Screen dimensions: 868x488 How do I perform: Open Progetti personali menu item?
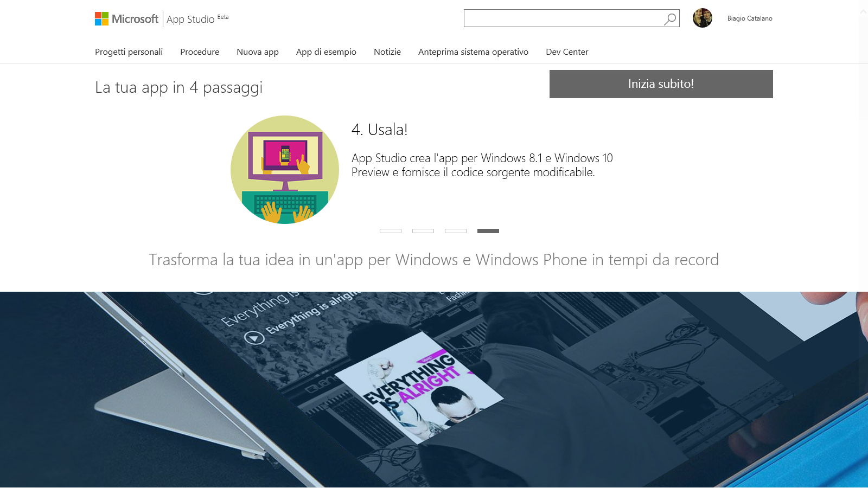tap(129, 52)
